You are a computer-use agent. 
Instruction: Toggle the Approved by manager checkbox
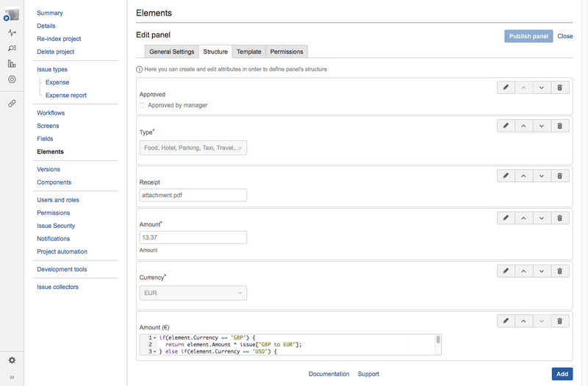pos(142,105)
